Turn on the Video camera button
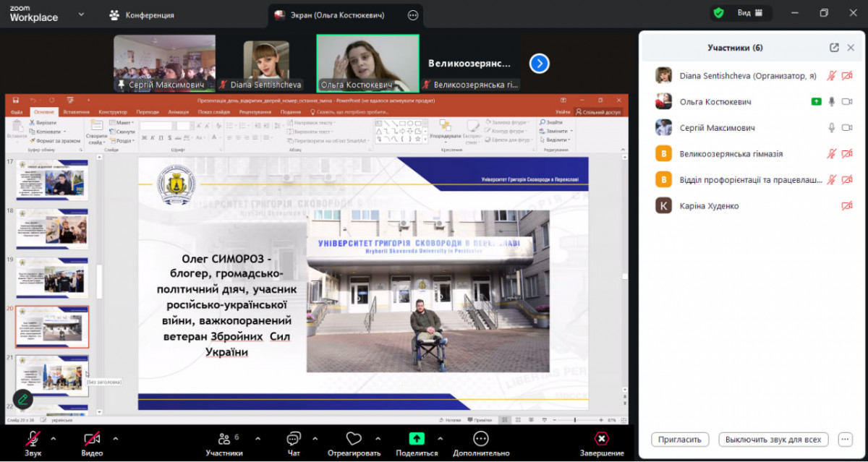The image size is (868, 462). 92,439
